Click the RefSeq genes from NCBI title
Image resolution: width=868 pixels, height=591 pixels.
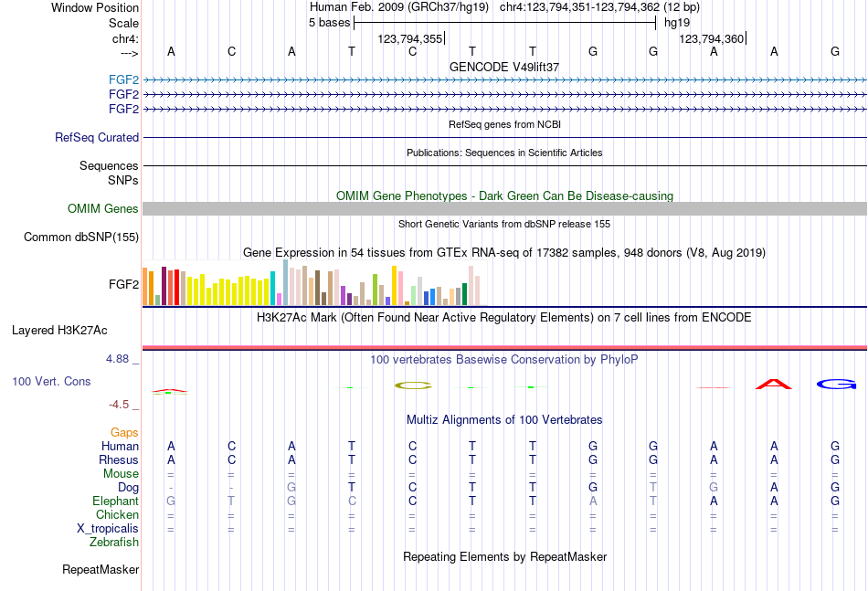pyautogui.click(x=504, y=124)
